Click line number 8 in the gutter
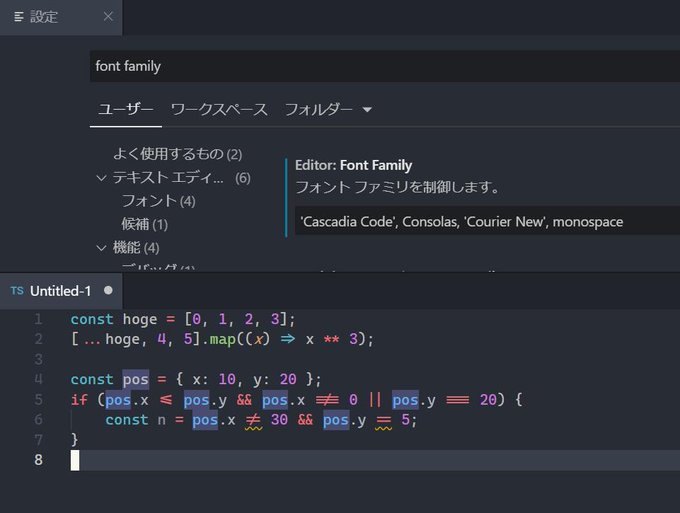This screenshot has height=513, width=680. click(x=38, y=460)
